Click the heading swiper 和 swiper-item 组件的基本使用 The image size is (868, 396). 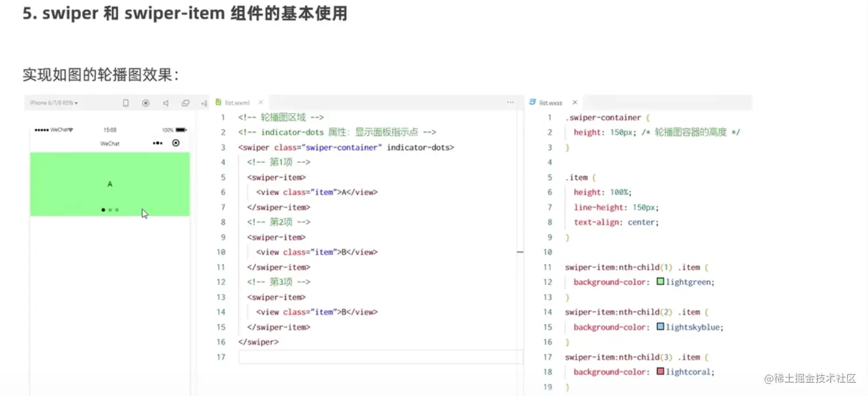pos(185,13)
